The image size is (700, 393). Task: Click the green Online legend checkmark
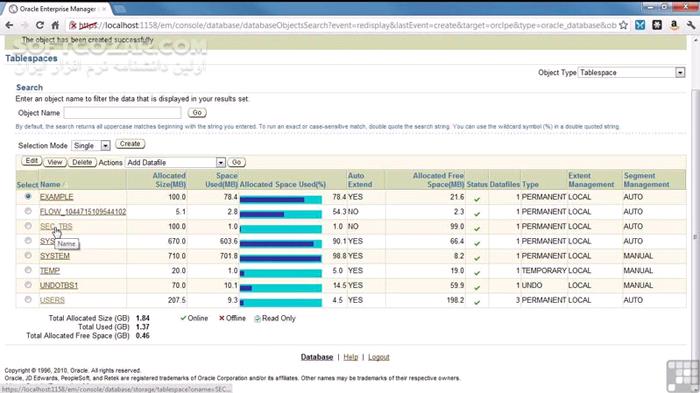pyautogui.click(x=183, y=318)
